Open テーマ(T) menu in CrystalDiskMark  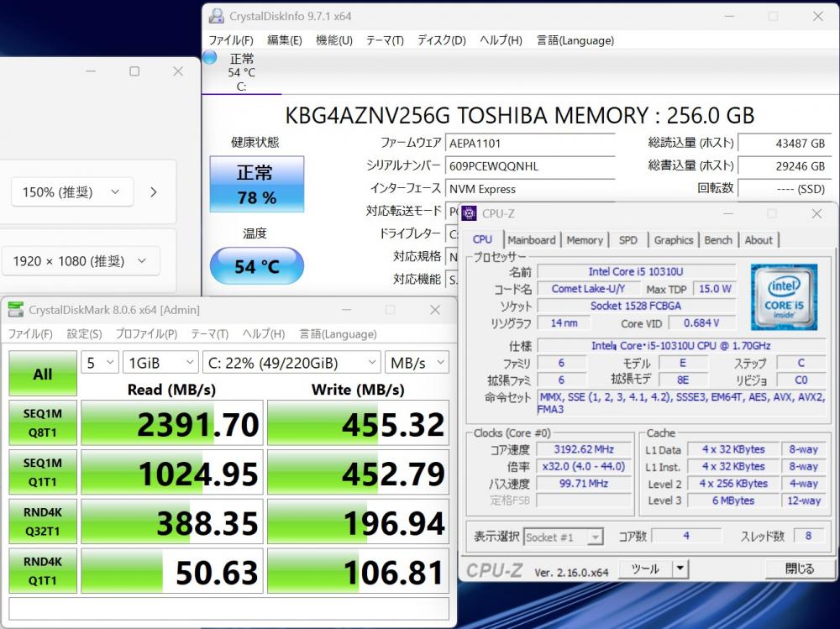[x=209, y=333]
